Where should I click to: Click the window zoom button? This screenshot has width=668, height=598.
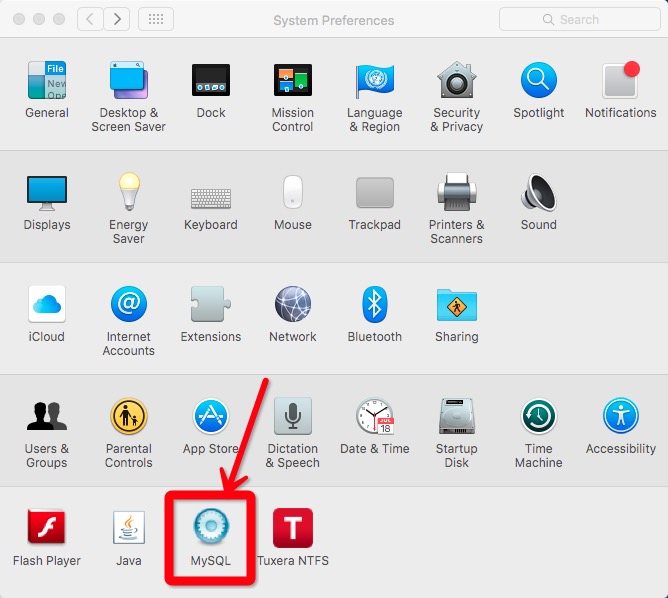coord(59,19)
